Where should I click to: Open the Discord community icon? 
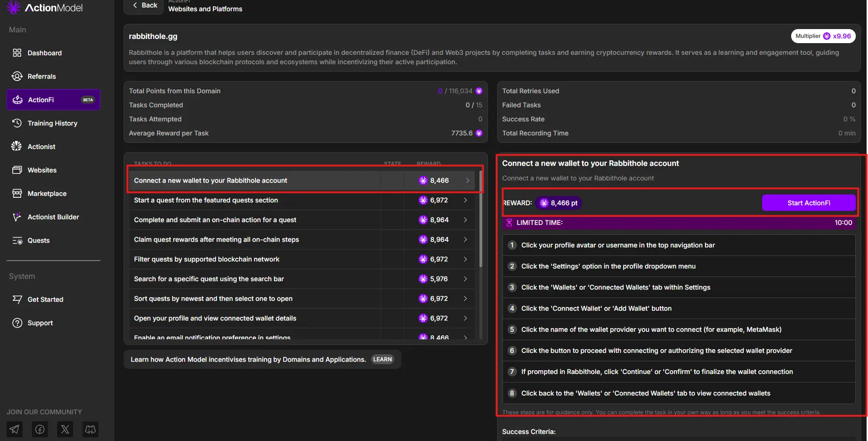pyautogui.click(x=90, y=429)
